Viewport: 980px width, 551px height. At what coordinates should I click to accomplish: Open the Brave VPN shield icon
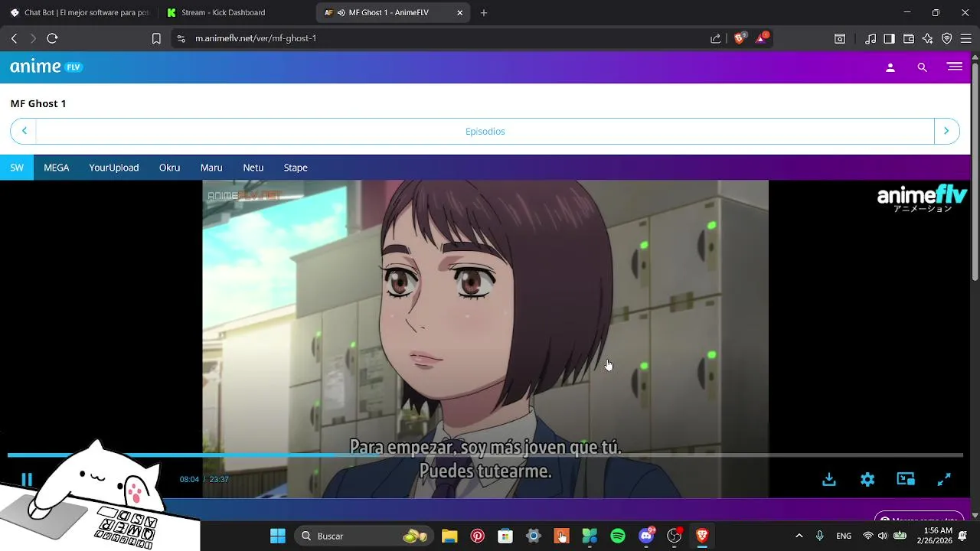[x=947, y=38]
